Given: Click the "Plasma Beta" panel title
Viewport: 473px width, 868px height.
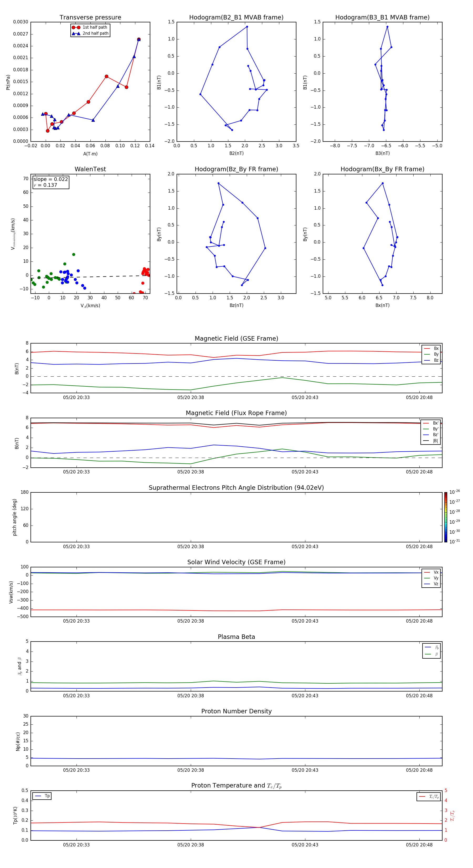Looking at the screenshot, I should (236, 637).
